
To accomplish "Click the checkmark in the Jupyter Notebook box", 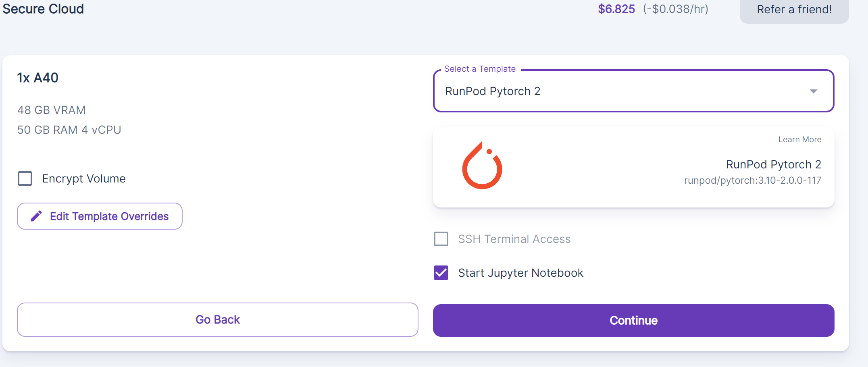I will click(x=441, y=273).
